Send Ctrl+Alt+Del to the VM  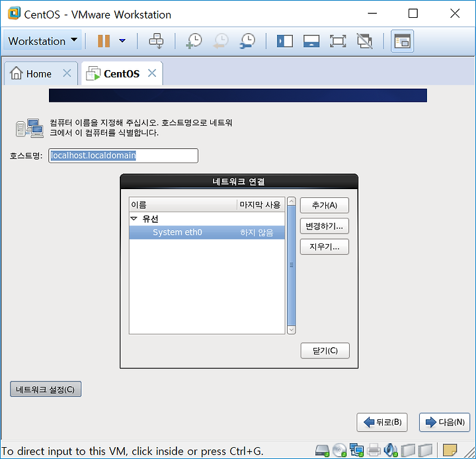tap(156, 41)
